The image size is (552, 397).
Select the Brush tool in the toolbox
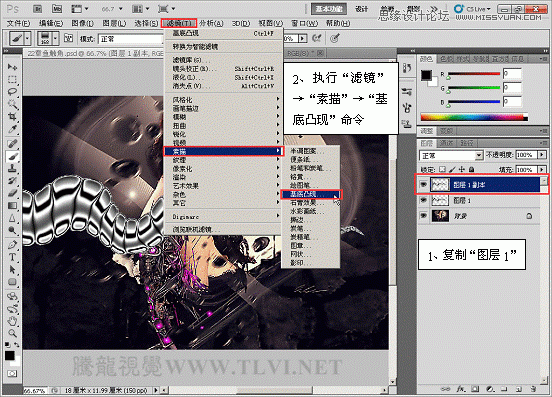coord(12,156)
